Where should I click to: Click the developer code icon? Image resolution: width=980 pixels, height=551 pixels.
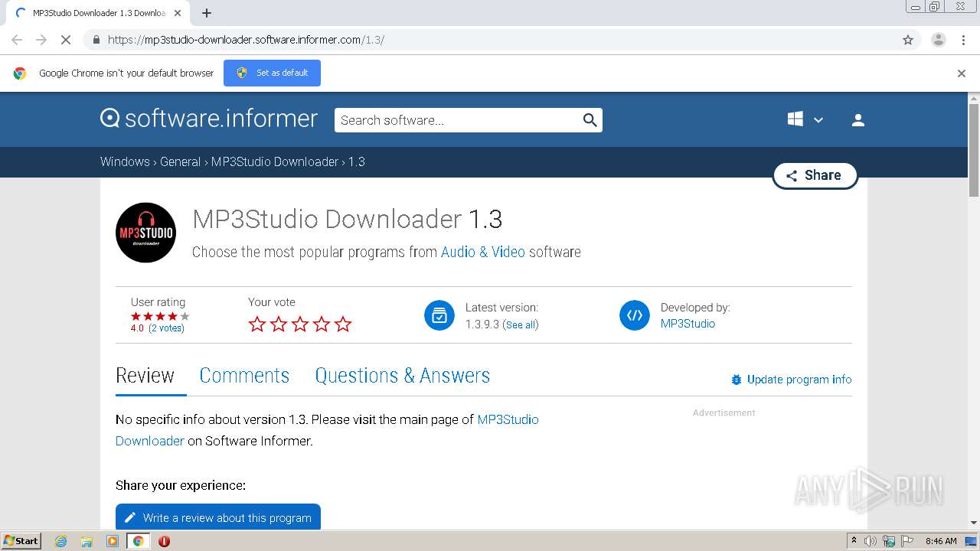[x=635, y=315]
